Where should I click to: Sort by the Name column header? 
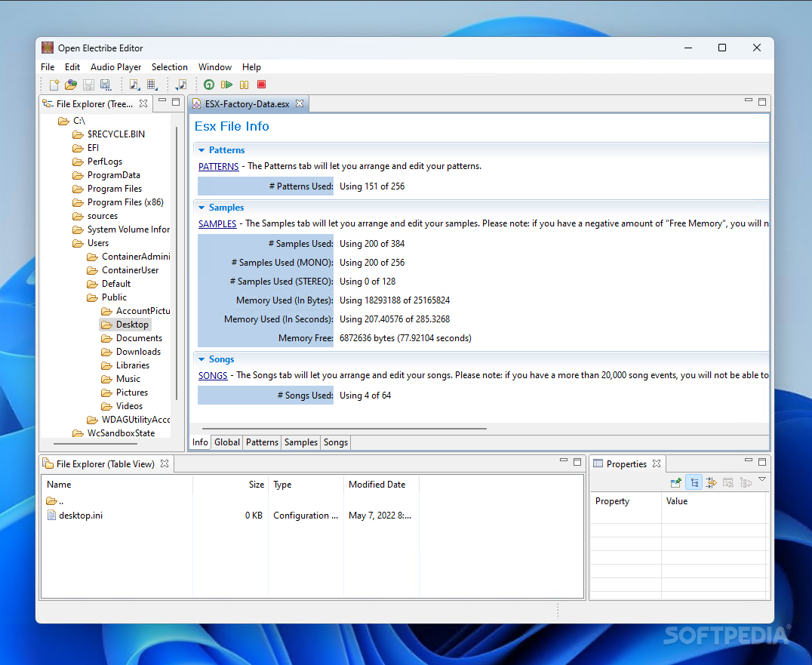pos(117,485)
